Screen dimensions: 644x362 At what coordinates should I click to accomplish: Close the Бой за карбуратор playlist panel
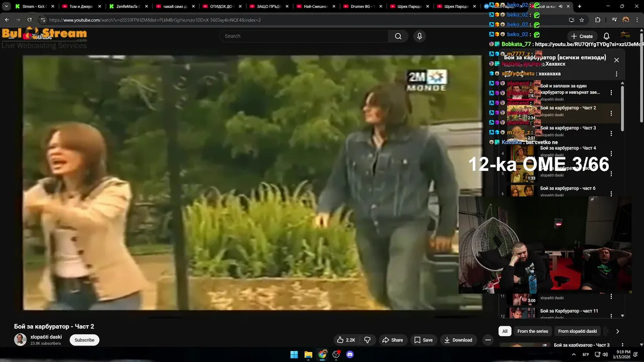pos(616,60)
